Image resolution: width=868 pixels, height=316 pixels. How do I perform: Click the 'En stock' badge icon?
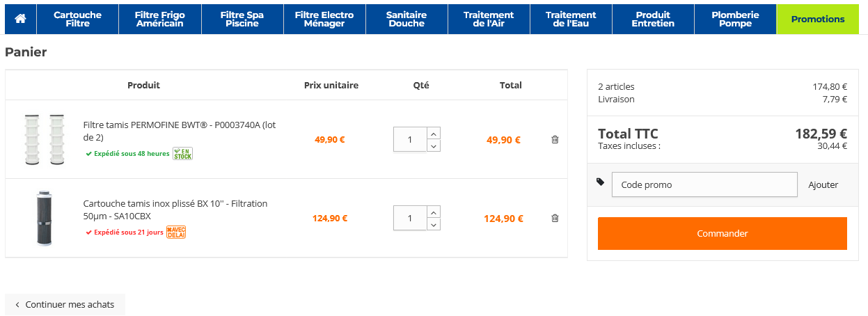pyautogui.click(x=182, y=153)
